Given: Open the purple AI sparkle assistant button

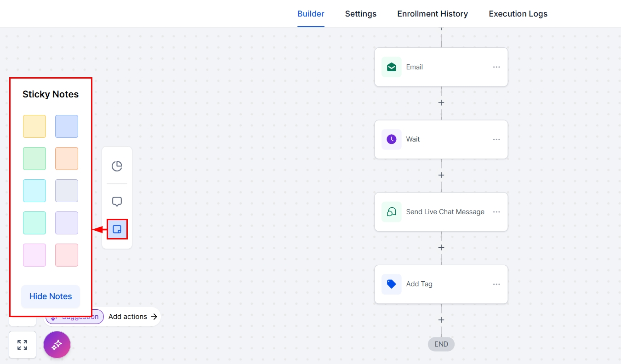Looking at the screenshot, I should point(57,345).
